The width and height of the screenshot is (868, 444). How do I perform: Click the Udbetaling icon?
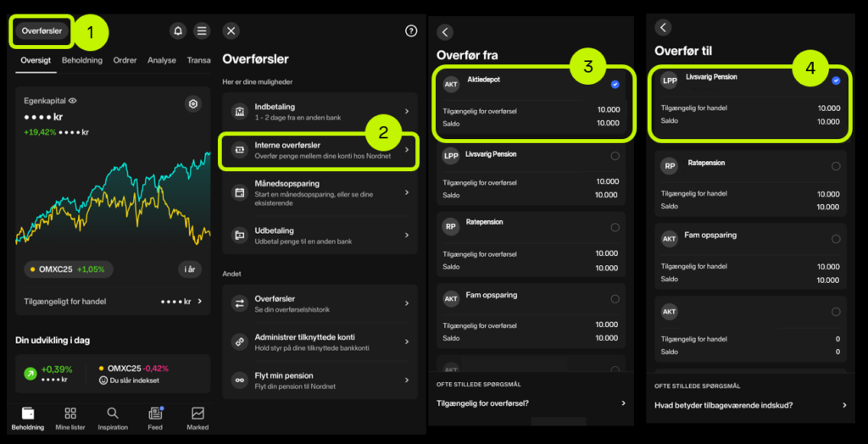point(240,236)
